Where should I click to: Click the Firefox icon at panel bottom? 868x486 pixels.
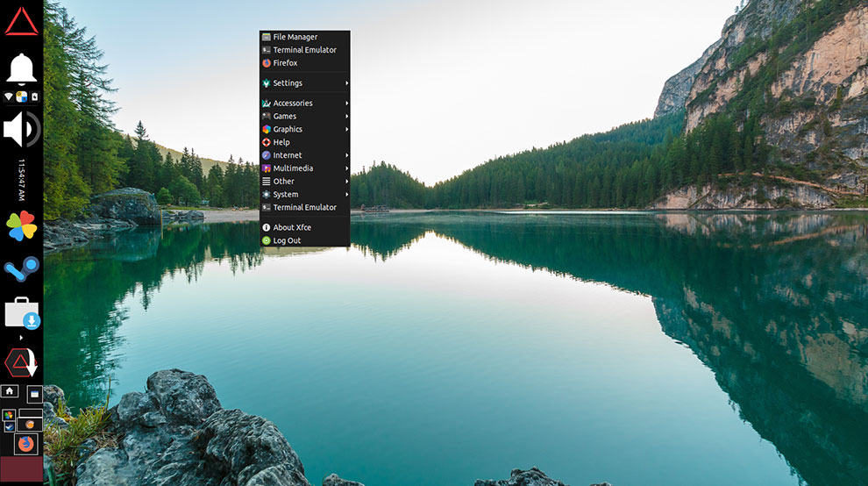pyautogui.click(x=26, y=444)
